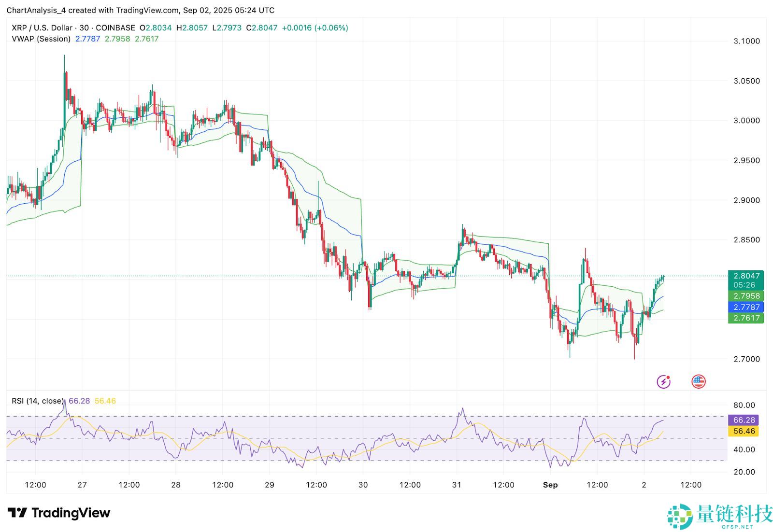Screen dimensions: 773x532
Task: Open the US flag economic events marker
Action: [x=698, y=381]
